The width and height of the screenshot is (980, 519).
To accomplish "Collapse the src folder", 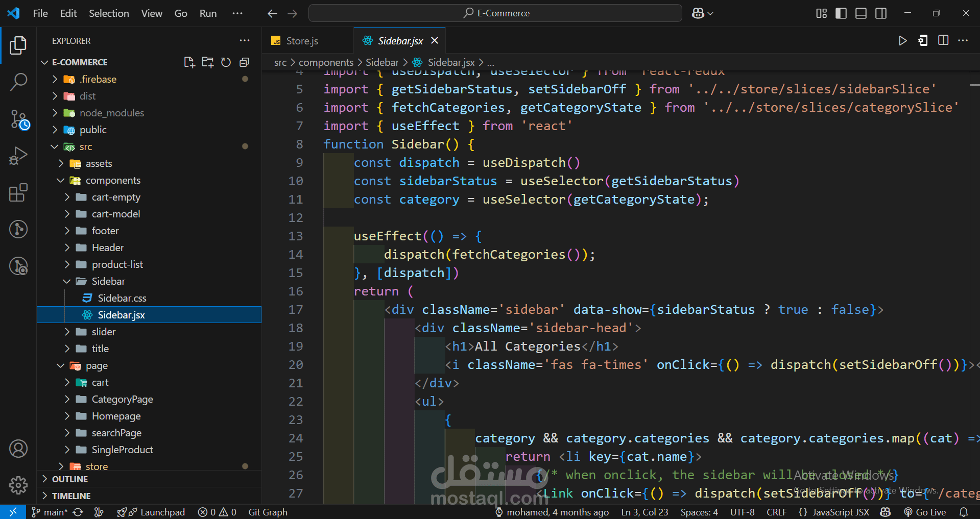I will pyautogui.click(x=149, y=146).
